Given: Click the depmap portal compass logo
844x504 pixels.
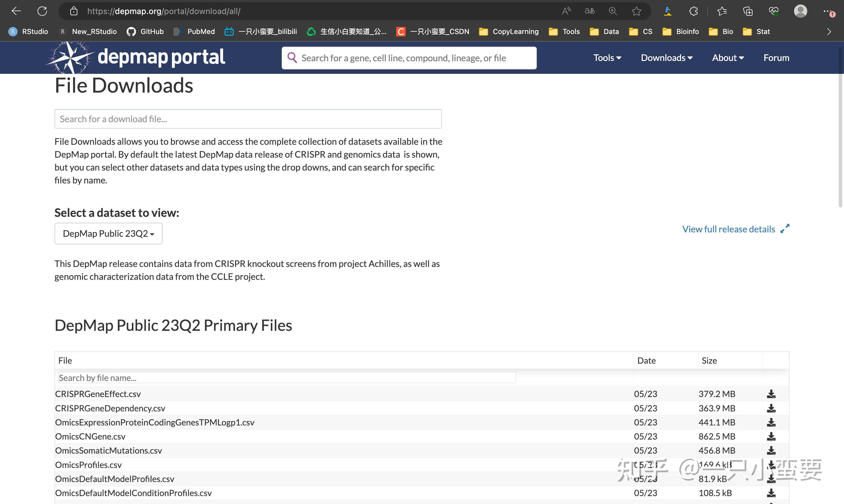Looking at the screenshot, I should coord(70,57).
